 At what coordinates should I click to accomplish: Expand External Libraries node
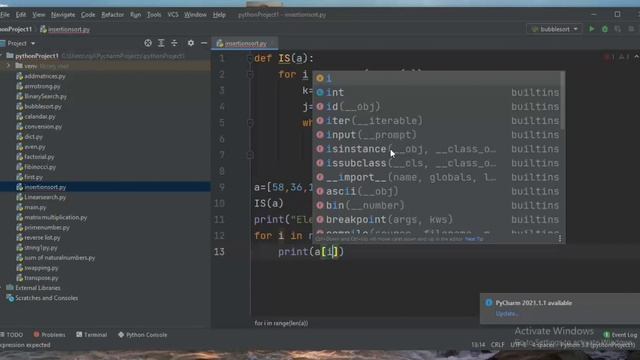tap(2, 288)
